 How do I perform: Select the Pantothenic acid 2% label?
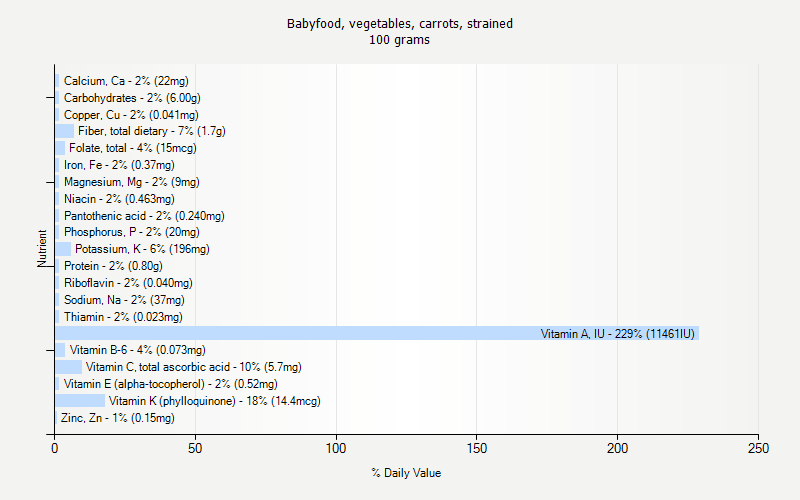144,215
